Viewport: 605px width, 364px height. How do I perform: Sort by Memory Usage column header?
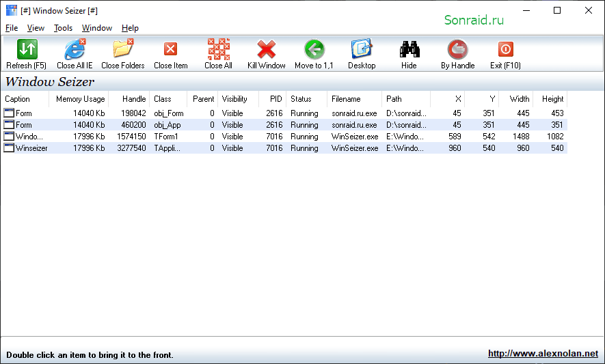pos(79,99)
